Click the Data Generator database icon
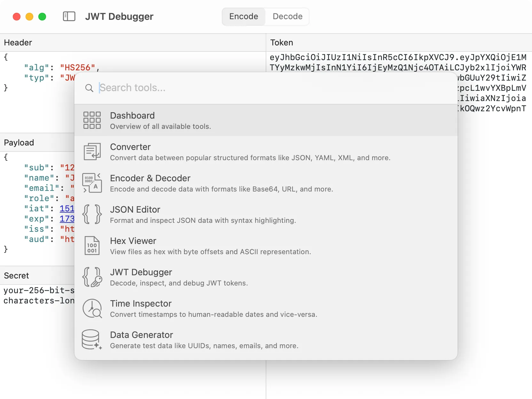Viewport: 532px width, 399px height. (92, 340)
